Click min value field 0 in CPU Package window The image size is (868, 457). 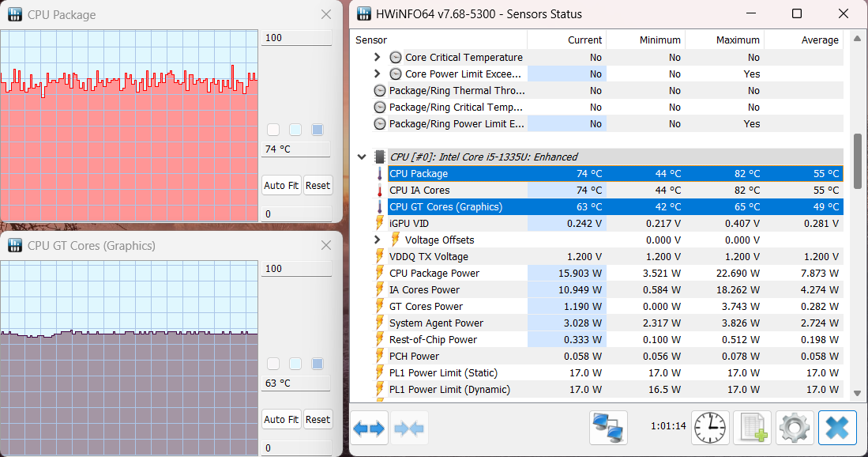point(297,213)
